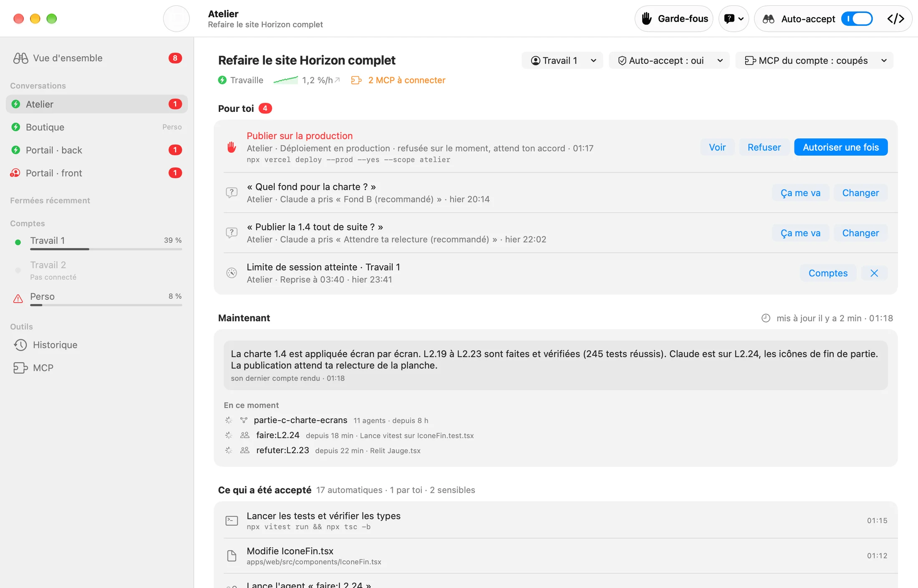Screen dimensions: 918x588
Task: Click file icon on Modifie IconeFin.tsx row
Action: (232, 555)
